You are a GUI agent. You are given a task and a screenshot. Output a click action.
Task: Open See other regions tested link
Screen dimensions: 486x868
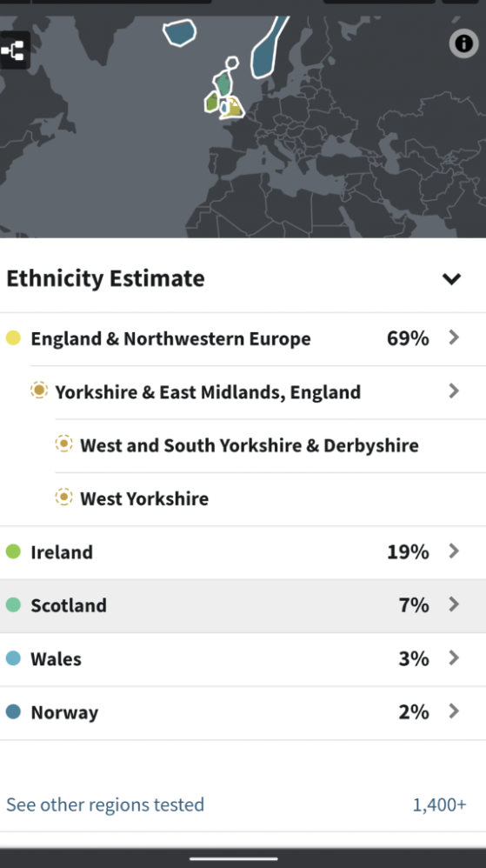pos(105,805)
